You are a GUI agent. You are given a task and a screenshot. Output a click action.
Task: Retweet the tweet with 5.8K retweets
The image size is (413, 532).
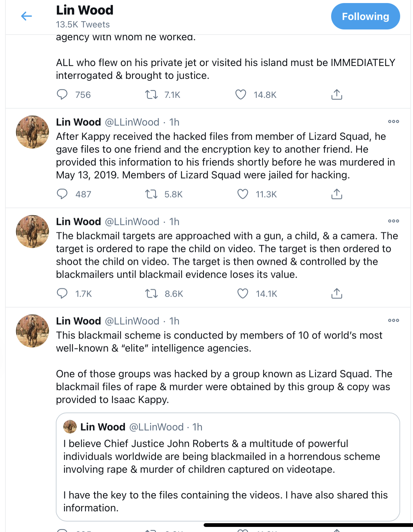(151, 194)
